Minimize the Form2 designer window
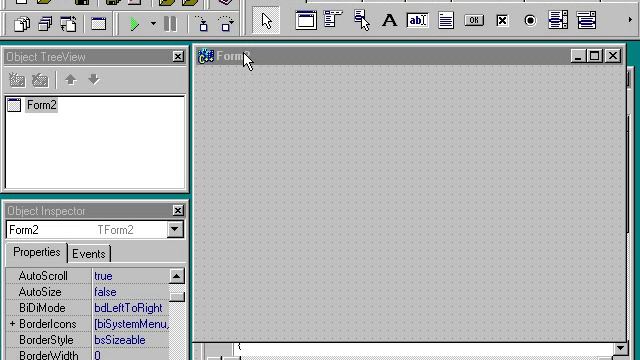 pos(578,56)
